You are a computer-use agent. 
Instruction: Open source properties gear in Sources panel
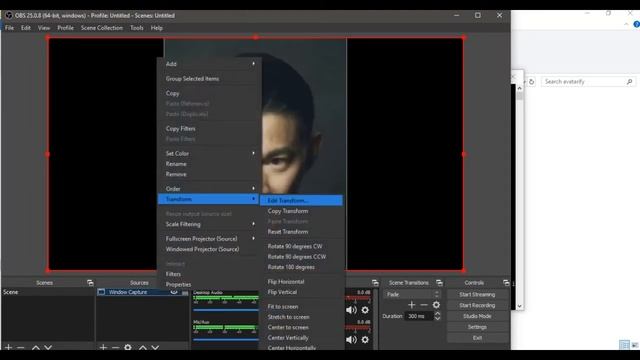pyautogui.click(x=128, y=347)
